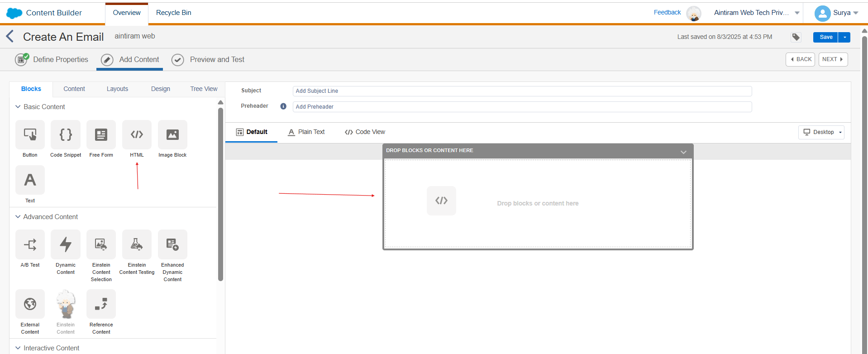Click the NEXT button
The image size is (868, 354).
point(833,59)
